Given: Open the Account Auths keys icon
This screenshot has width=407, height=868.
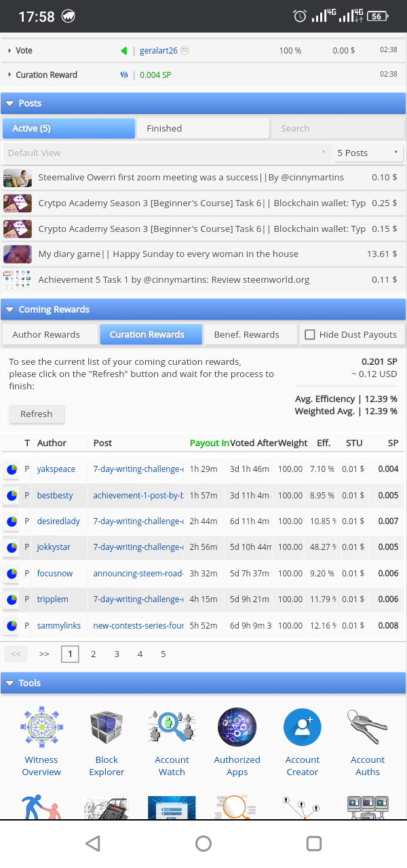Looking at the screenshot, I should coord(368,728).
